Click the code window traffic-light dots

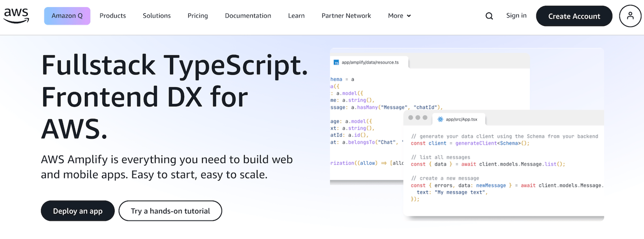418,118
